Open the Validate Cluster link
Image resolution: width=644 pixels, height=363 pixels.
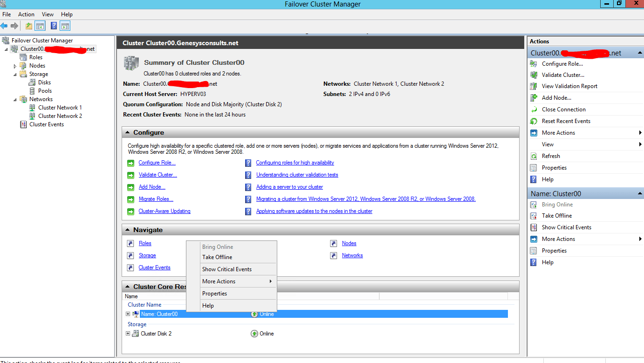[x=158, y=175]
